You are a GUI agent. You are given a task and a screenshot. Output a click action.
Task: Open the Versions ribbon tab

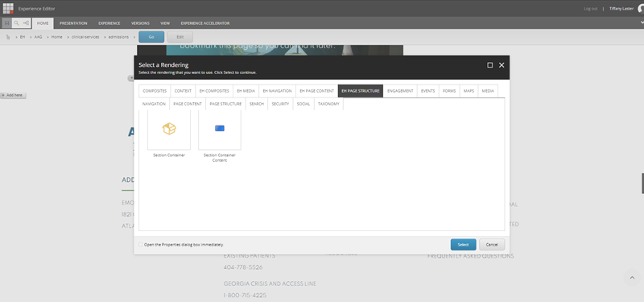pos(140,23)
